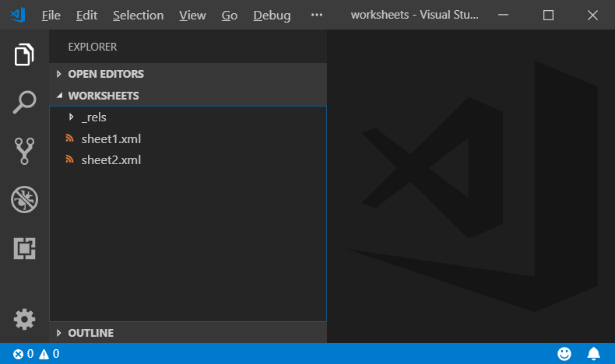Click the Manage gear icon
The image size is (615, 364).
point(24,319)
